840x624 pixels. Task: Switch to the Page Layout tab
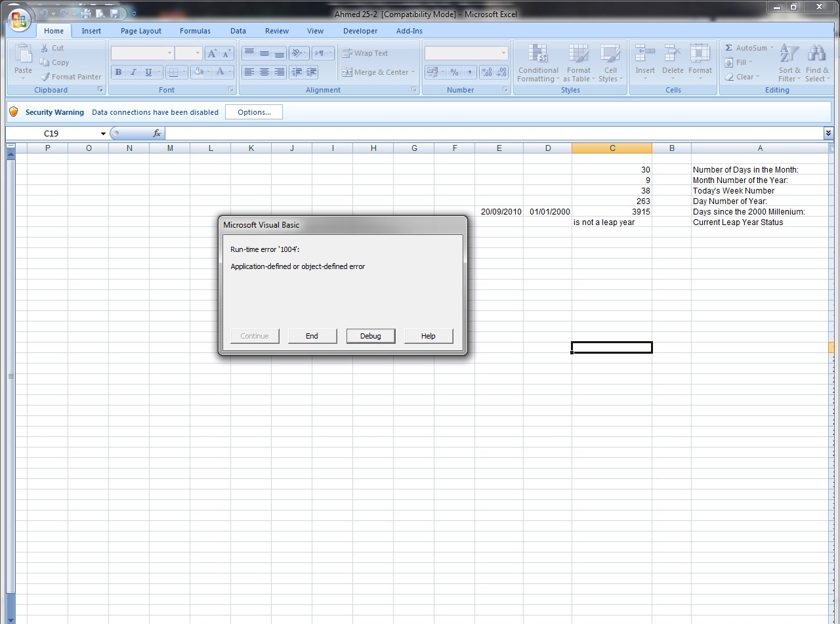pos(141,31)
